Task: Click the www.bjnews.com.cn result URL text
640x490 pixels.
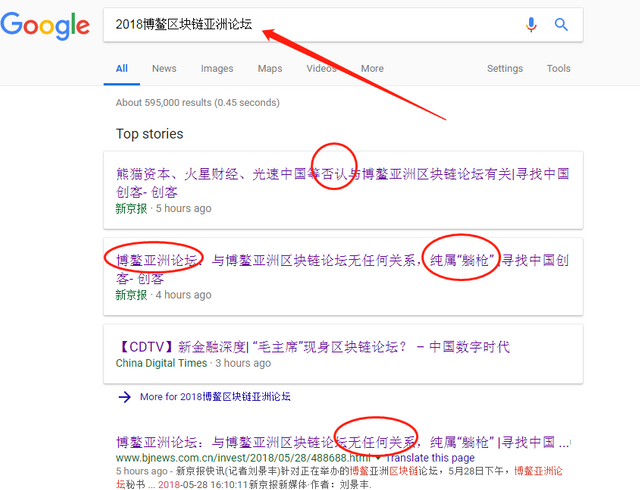Action: (x=243, y=458)
